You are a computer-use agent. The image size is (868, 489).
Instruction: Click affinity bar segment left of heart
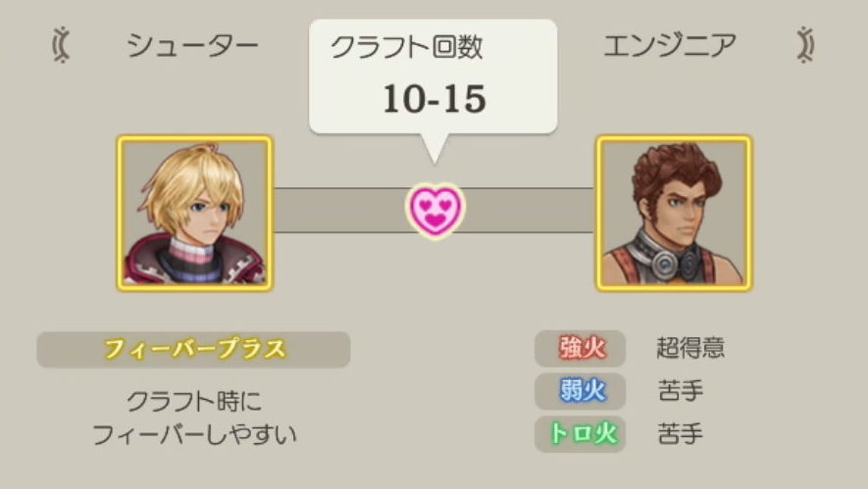pyautogui.click(x=339, y=211)
